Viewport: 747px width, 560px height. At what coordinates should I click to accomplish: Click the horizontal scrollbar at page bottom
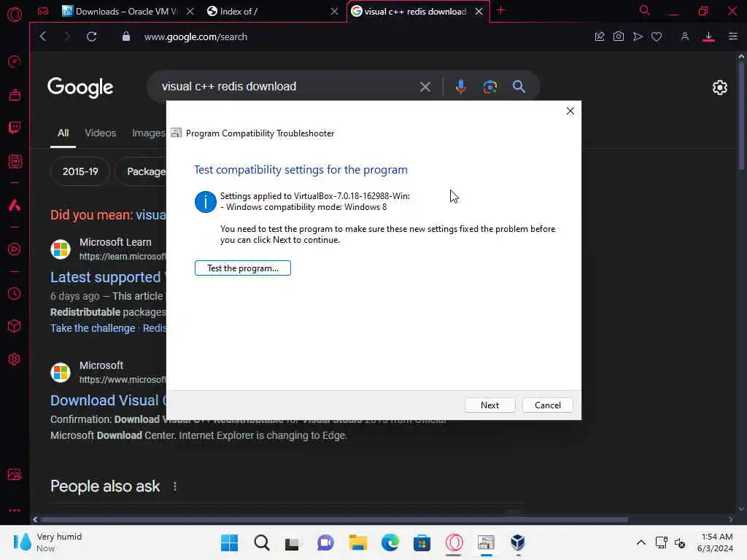pyautogui.click(x=333, y=519)
